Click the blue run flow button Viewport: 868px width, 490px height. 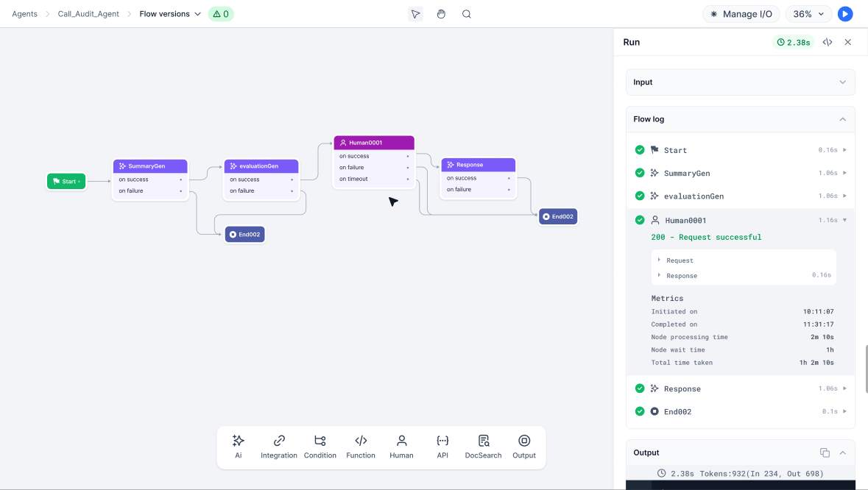(x=845, y=14)
